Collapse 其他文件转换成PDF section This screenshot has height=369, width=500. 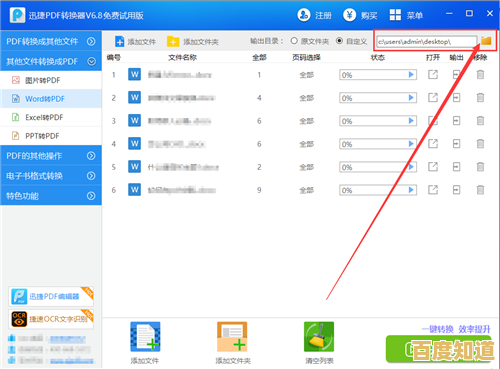coord(51,61)
